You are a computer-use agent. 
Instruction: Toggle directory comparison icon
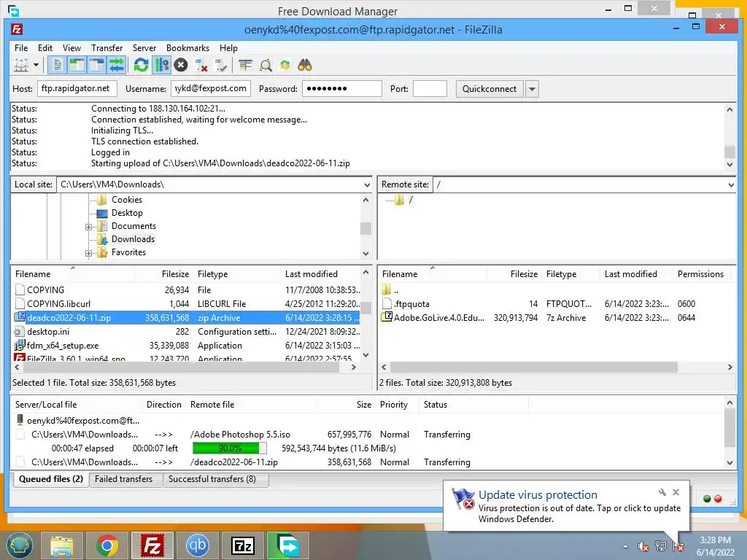click(266, 65)
